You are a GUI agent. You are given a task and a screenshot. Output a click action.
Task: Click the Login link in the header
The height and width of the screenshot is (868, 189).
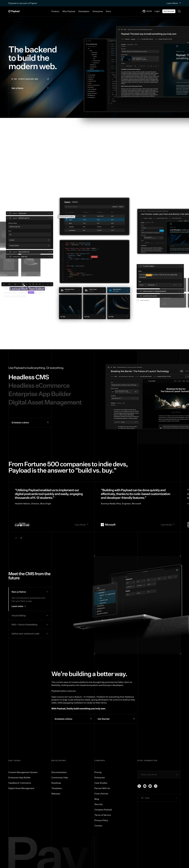pos(157,11)
